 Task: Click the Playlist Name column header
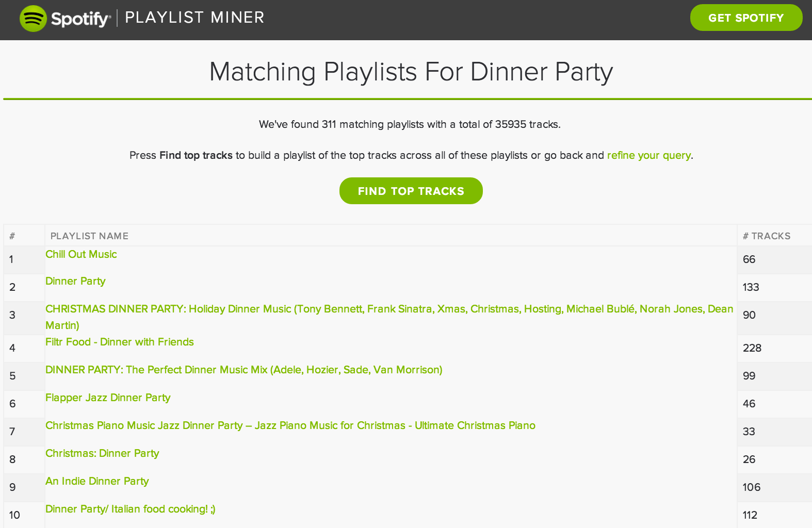tap(89, 236)
